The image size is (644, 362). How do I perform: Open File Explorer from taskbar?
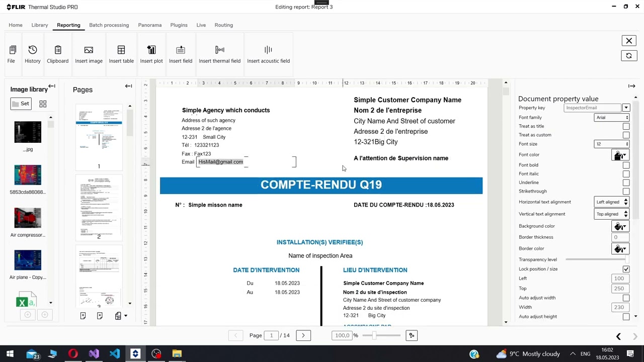pos(177,354)
